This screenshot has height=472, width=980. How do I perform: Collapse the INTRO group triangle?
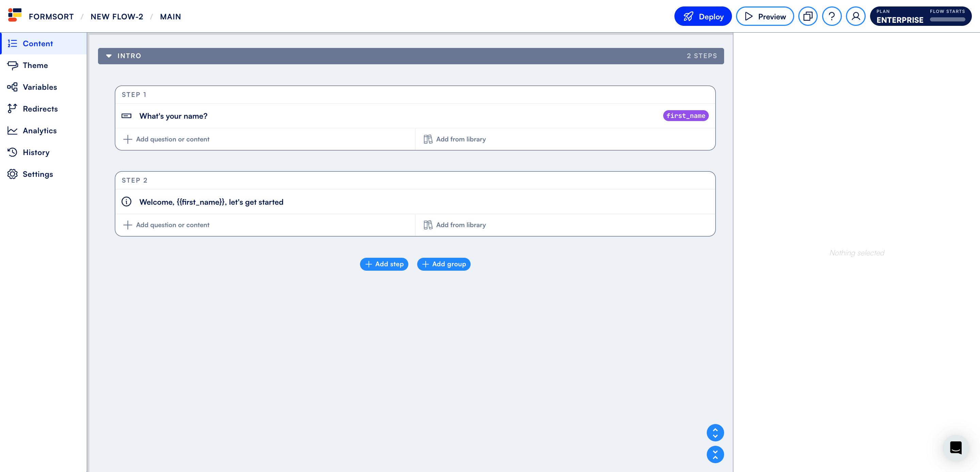pyautogui.click(x=109, y=56)
